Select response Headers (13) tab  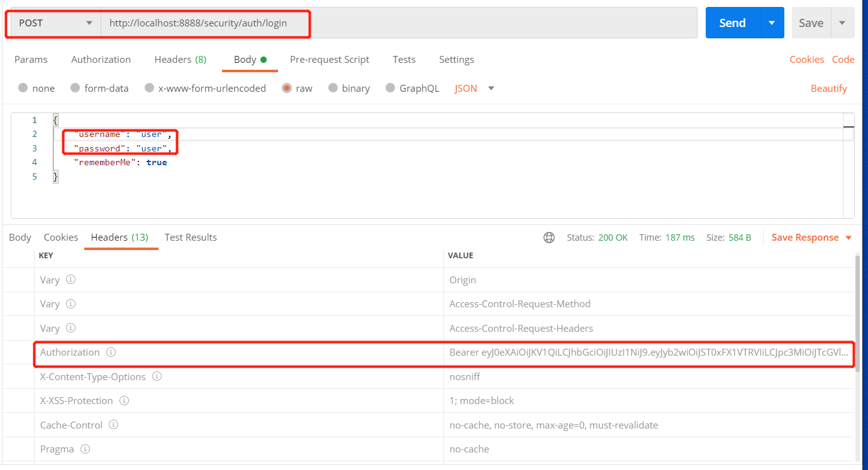point(120,238)
